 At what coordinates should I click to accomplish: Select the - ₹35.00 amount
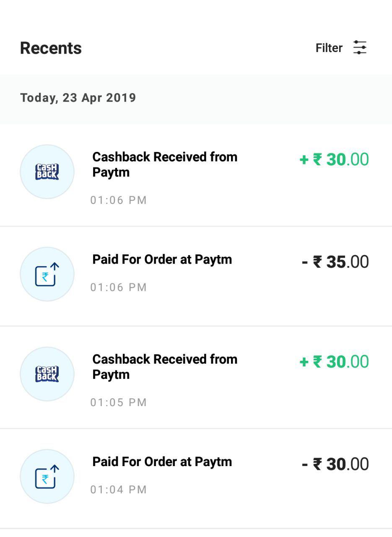(x=335, y=262)
